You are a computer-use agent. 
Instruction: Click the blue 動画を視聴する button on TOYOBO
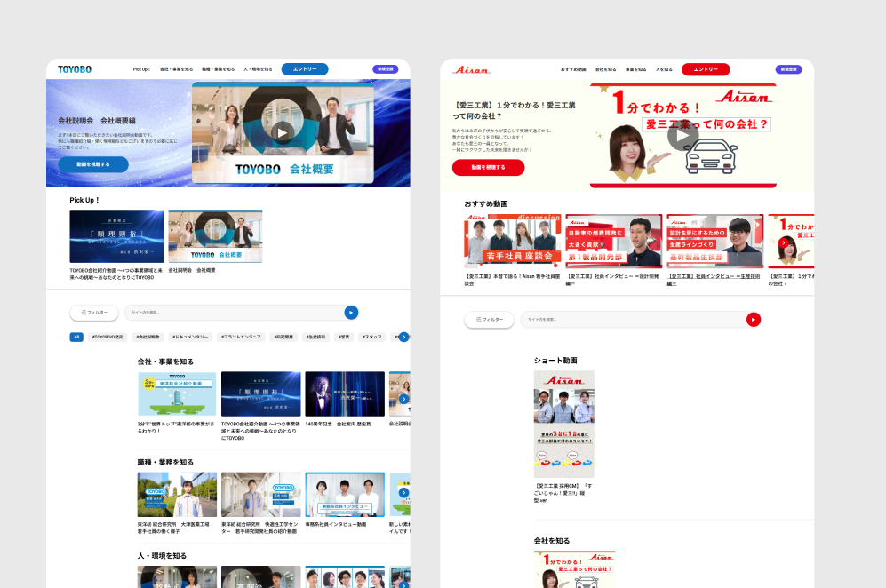tap(93, 164)
